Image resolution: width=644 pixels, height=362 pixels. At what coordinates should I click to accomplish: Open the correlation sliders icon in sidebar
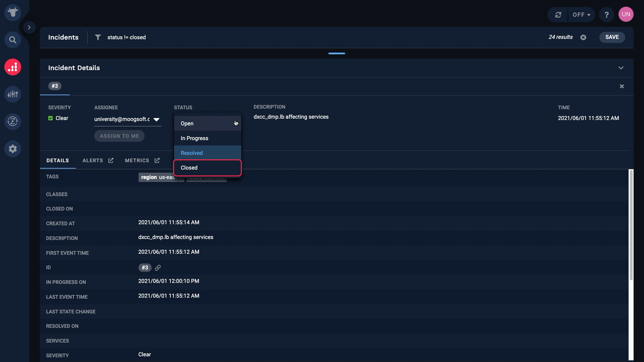[13, 94]
